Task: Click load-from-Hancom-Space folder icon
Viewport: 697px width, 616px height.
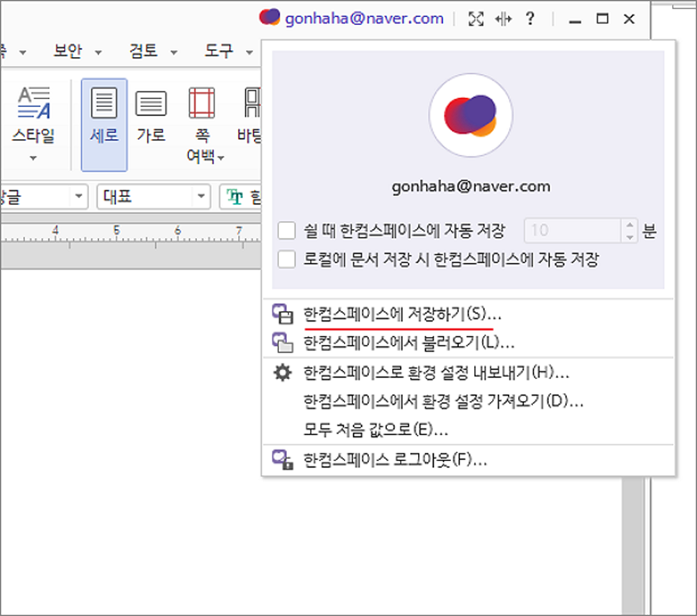Action: point(283,343)
